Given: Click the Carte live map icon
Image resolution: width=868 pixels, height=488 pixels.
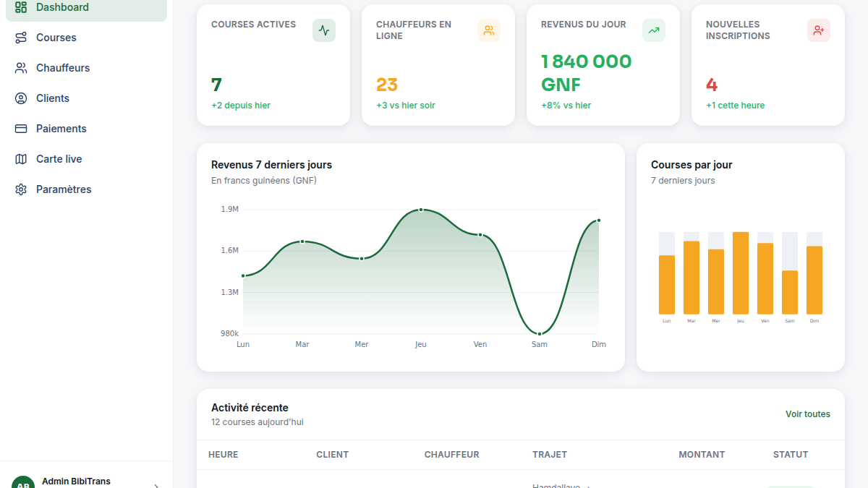Looking at the screenshot, I should (21, 159).
